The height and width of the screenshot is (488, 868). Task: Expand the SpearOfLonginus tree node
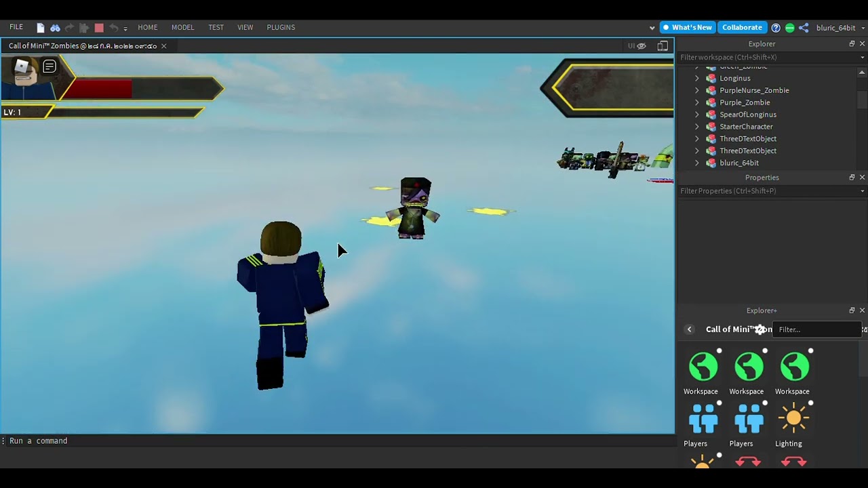[696, 115]
